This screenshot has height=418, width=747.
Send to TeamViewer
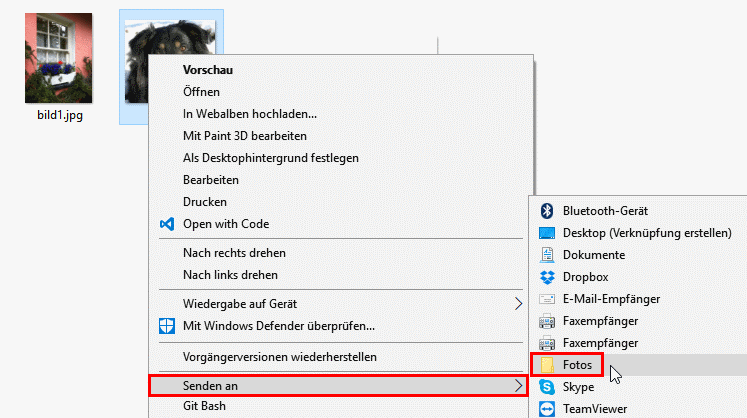coord(595,409)
